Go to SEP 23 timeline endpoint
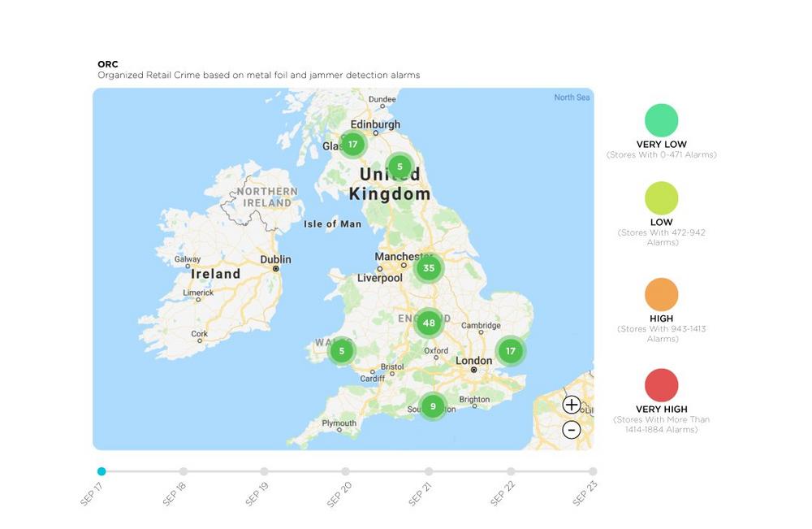The image size is (812, 529). [593, 471]
